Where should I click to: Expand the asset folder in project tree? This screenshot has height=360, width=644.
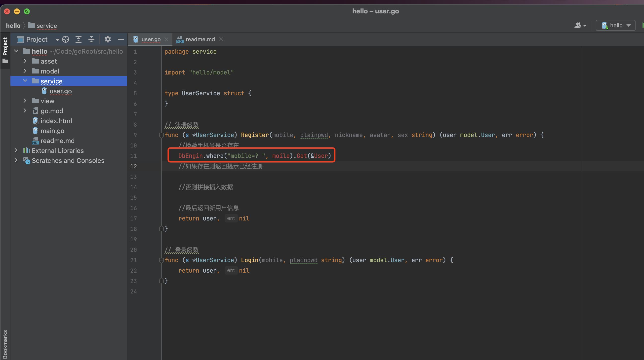coord(24,61)
